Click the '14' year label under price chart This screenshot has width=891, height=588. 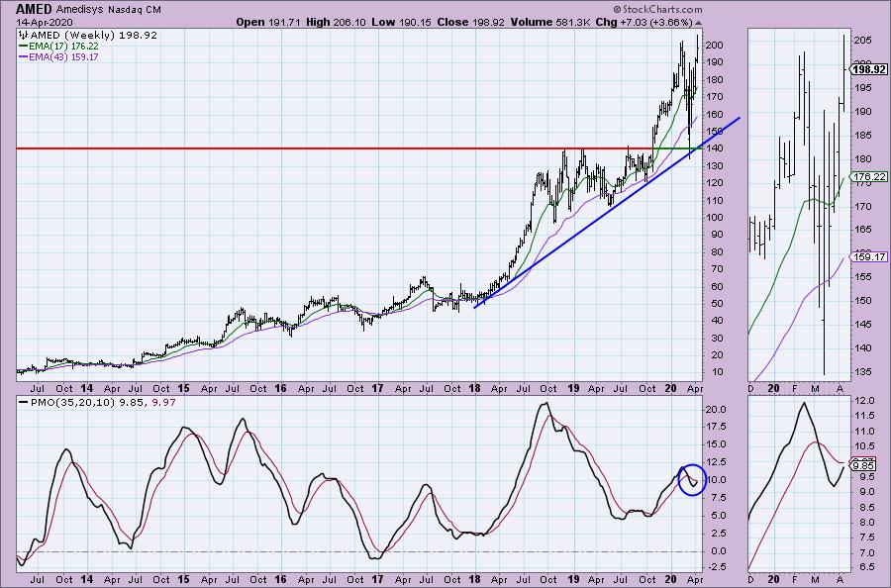point(86,389)
